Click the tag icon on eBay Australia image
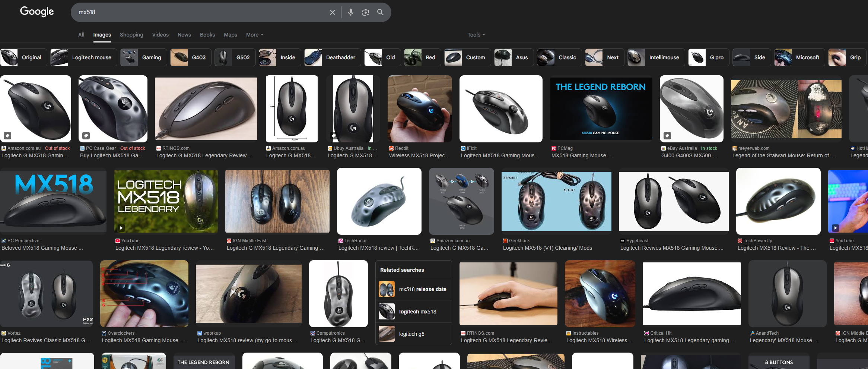This screenshot has height=369, width=868. (x=667, y=136)
